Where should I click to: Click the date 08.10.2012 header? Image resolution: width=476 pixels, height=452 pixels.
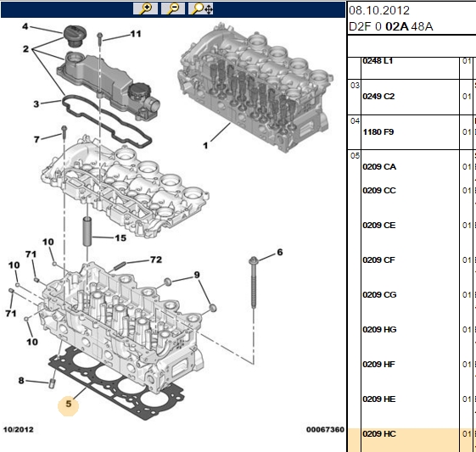point(379,11)
